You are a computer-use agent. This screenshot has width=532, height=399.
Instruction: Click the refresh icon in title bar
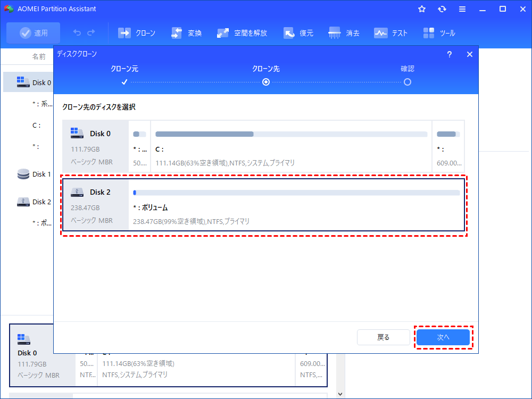click(442, 9)
